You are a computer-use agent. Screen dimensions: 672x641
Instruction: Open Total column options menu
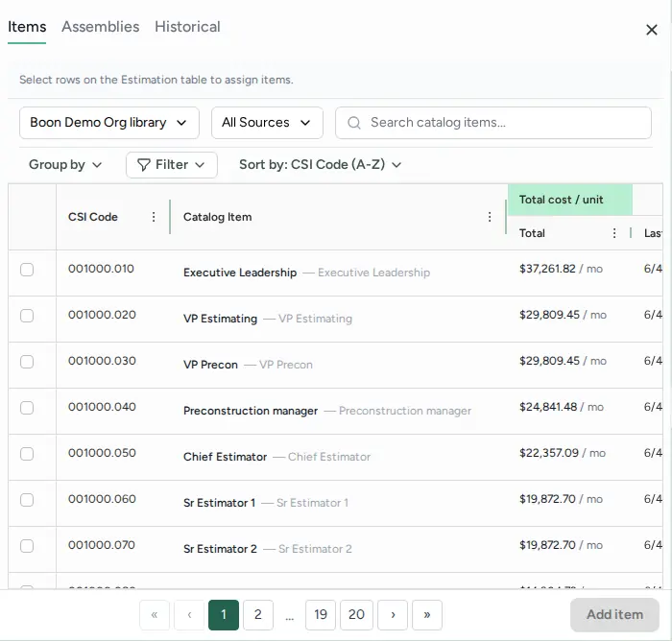point(614,233)
